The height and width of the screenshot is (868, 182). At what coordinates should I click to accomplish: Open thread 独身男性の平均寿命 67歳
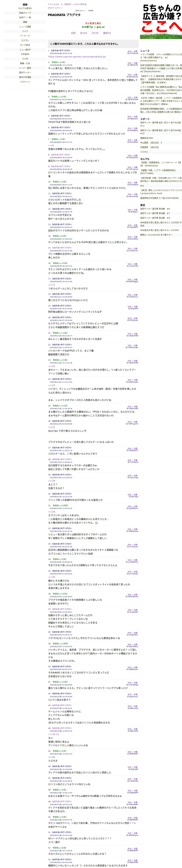159,198
